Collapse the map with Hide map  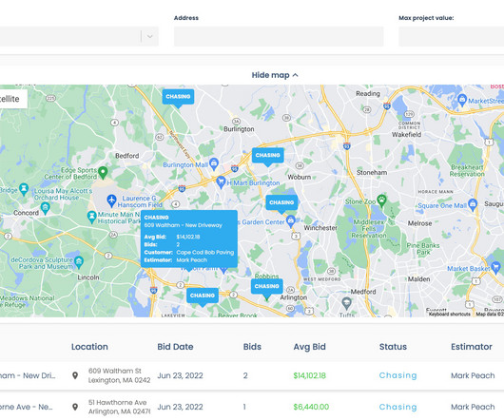click(x=275, y=75)
